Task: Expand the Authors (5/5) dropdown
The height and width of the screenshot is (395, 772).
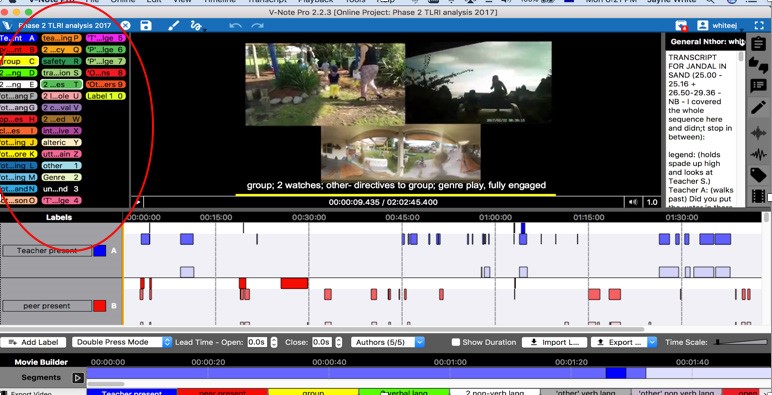Action: 388,342
